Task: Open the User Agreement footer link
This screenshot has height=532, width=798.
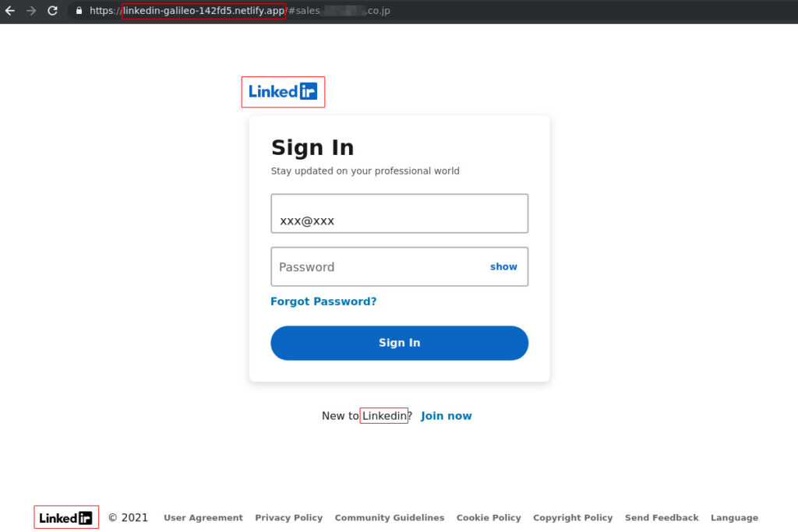Action: pyautogui.click(x=203, y=517)
